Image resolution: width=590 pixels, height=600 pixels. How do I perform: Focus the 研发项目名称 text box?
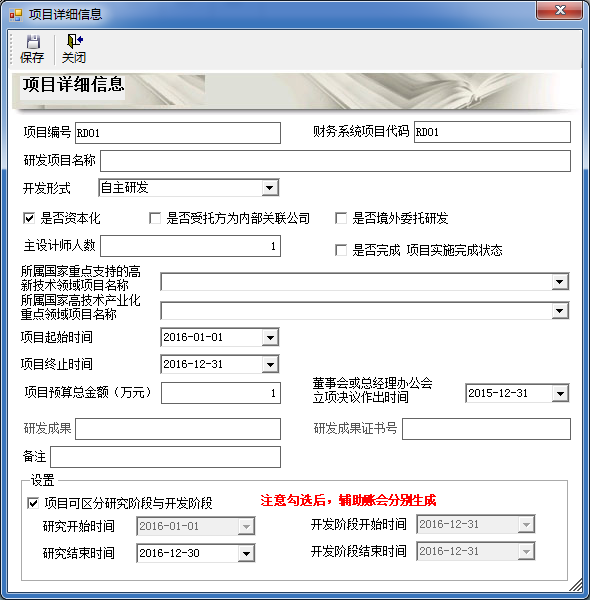click(x=335, y=161)
